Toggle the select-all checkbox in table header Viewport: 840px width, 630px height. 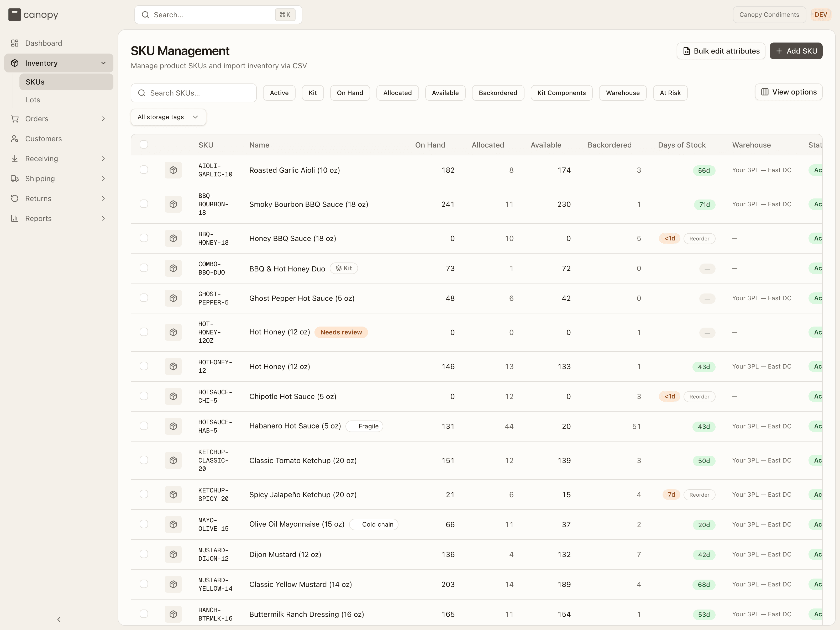pyautogui.click(x=144, y=144)
